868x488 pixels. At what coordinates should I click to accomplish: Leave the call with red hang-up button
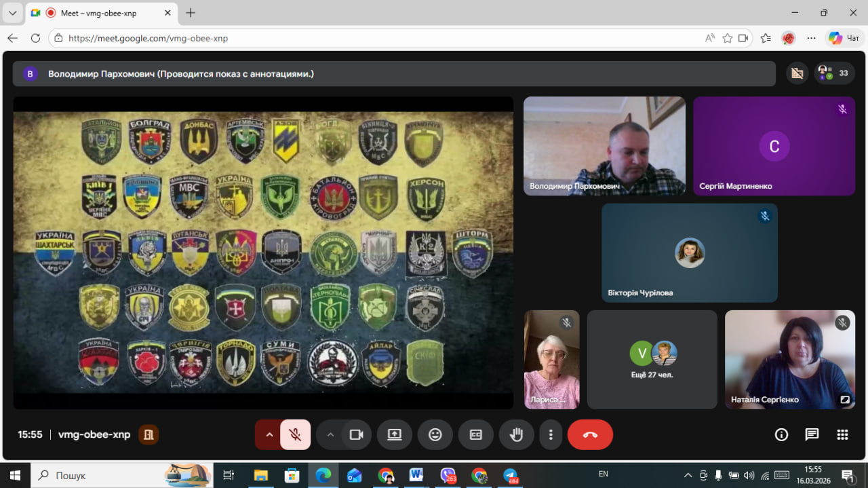click(x=590, y=434)
